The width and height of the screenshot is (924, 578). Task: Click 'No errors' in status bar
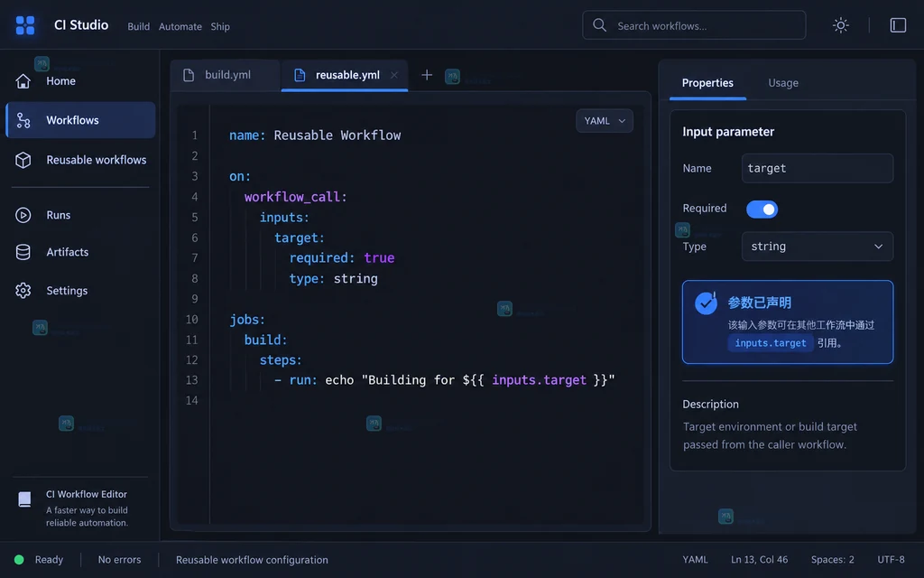coord(120,560)
